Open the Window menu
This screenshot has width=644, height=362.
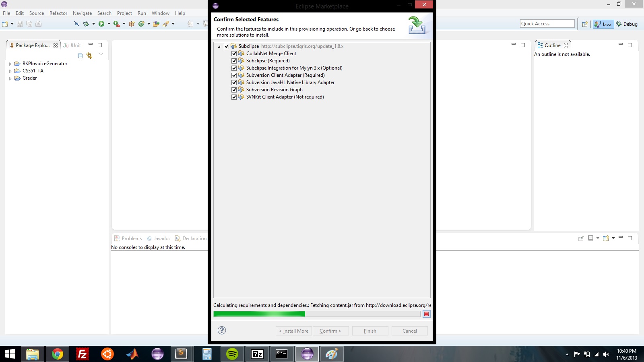(x=160, y=13)
